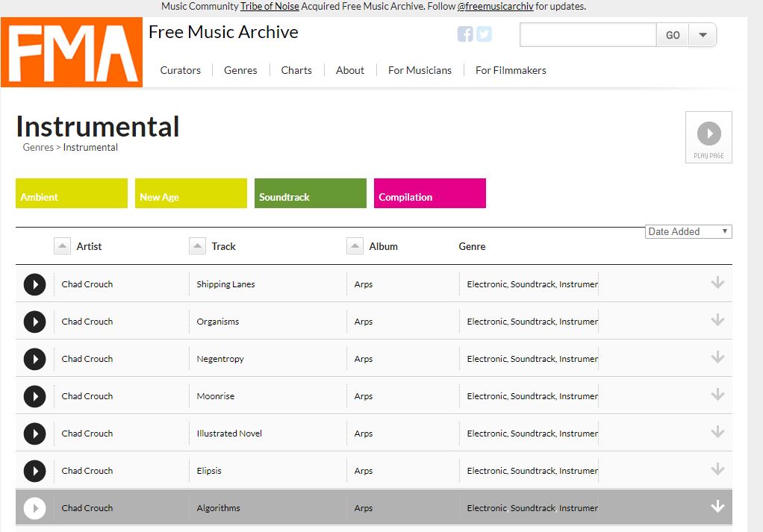The image size is (763, 532).
Task: Open the For Musicians menu
Action: [x=420, y=71]
